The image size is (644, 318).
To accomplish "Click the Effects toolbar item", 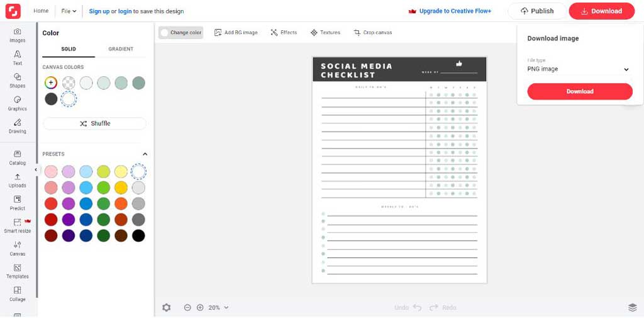I will pos(284,33).
